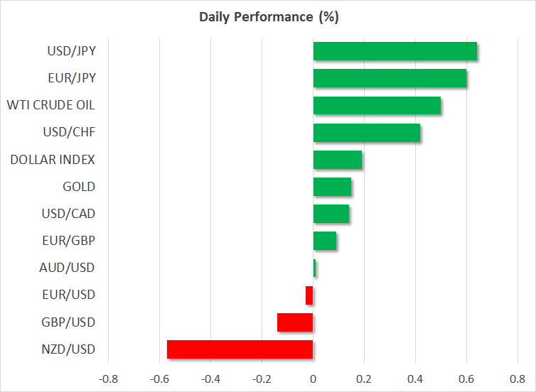This screenshot has width=536, height=392.
Task: Click the green EUR/JPY bar
Action: pos(390,78)
